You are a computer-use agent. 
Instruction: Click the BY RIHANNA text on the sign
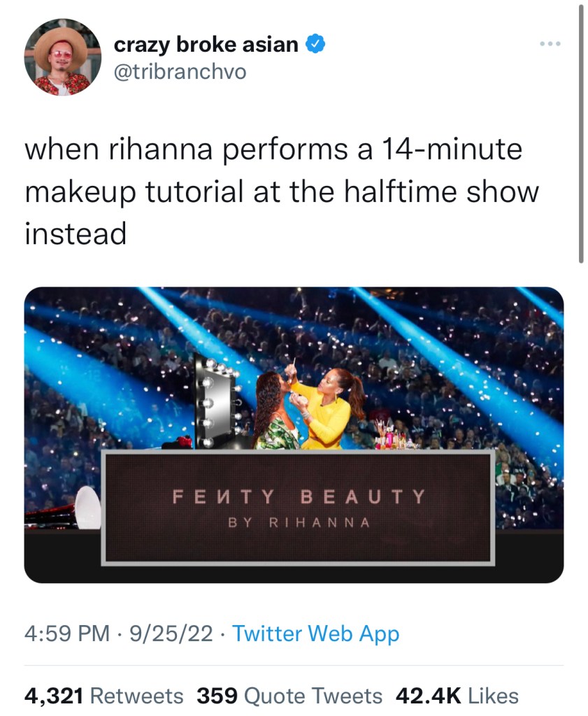coord(299,523)
